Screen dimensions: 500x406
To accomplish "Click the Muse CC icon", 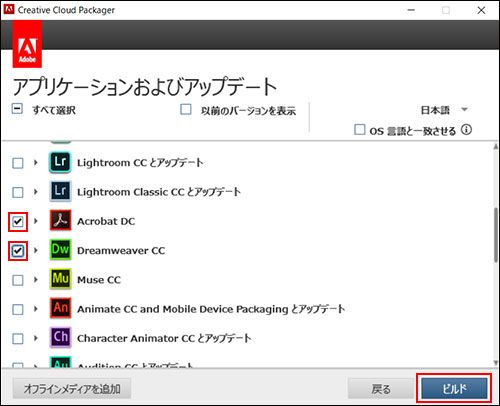I will point(60,279).
